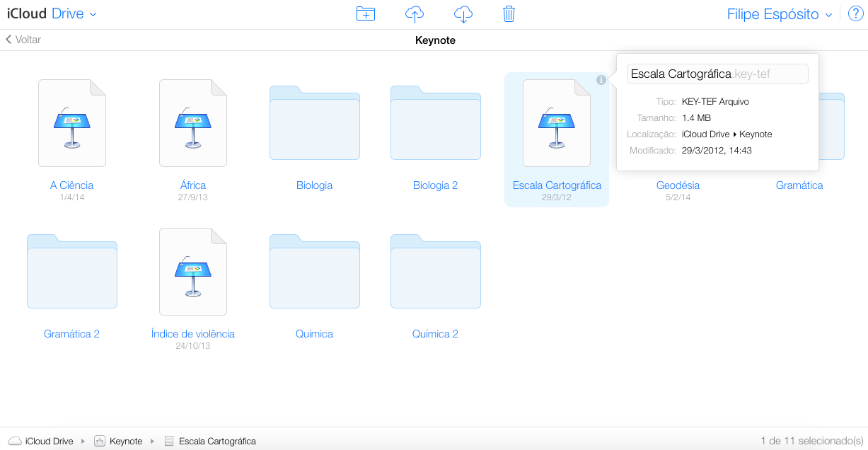
Task: Select the A Ciência Keynote file icon
Action: coord(72,122)
